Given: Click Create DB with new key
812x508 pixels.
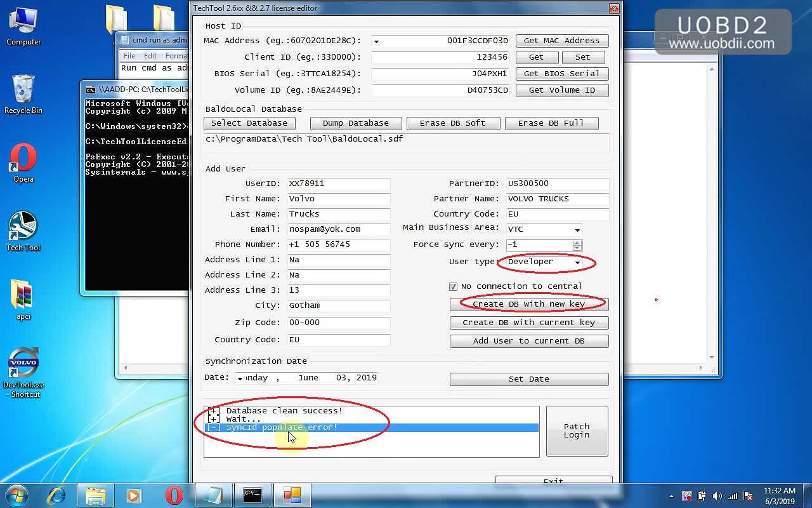Looking at the screenshot, I should (x=529, y=304).
